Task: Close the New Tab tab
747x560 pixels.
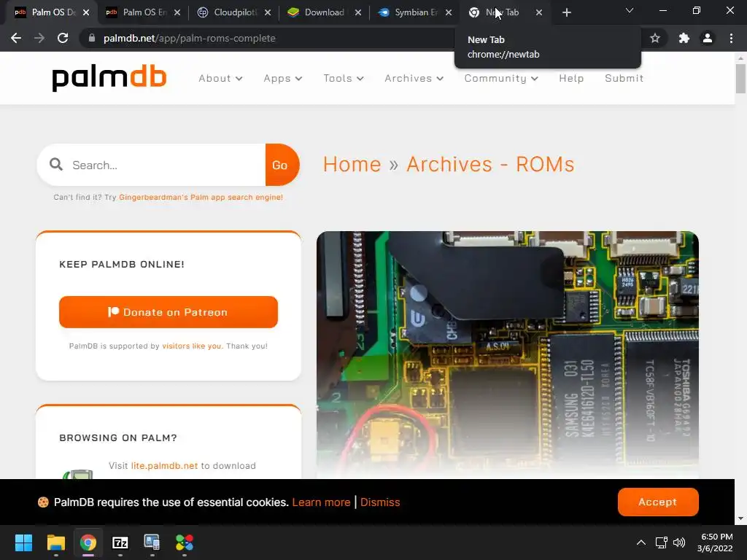Action: click(539, 12)
